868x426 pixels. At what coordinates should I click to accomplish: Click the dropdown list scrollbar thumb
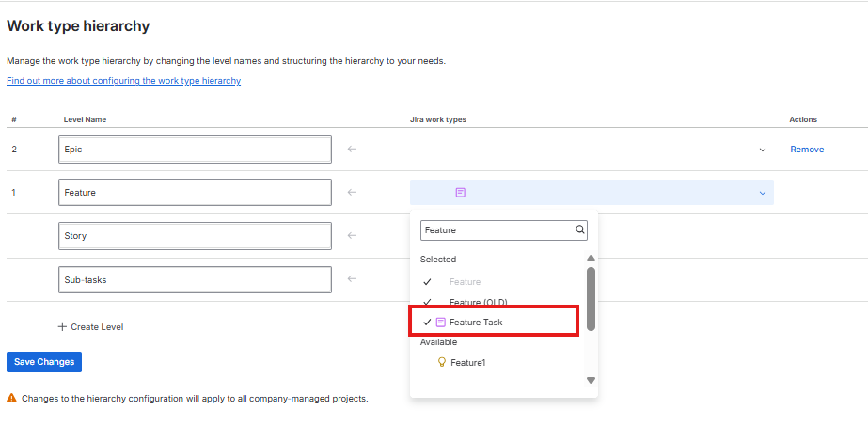pyautogui.click(x=591, y=299)
